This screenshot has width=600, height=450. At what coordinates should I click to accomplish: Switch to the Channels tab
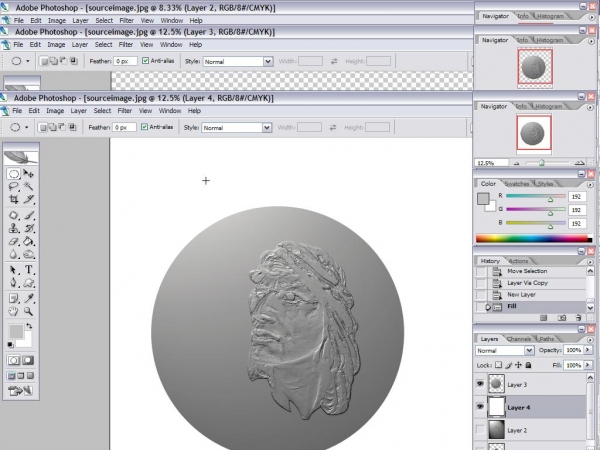pos(518,339)
